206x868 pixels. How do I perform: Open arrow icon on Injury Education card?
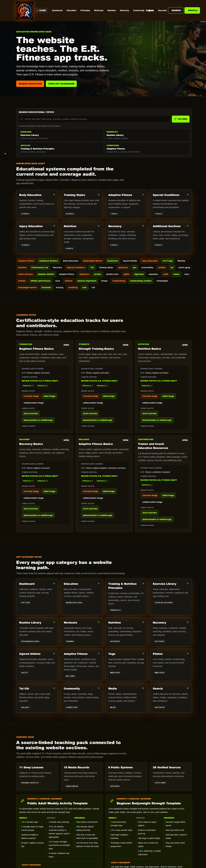point(54,226)
